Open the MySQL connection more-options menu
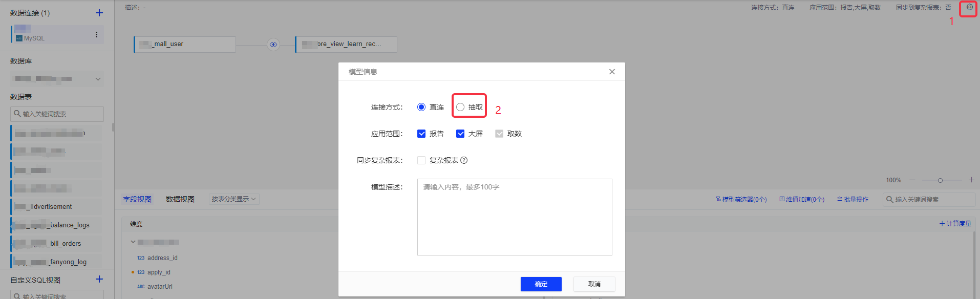This screenshot has height=299, width=980. point(96,34)
